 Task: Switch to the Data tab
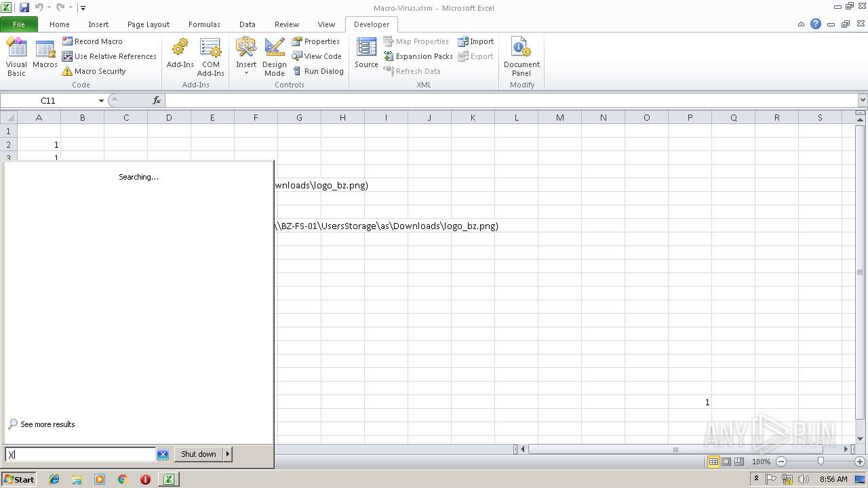coord(248,24)
